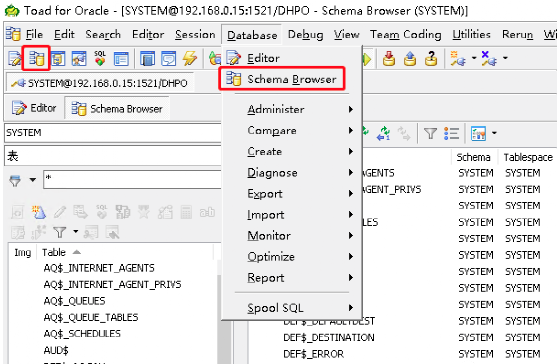Expand the Import submenu

coord(292,214)
